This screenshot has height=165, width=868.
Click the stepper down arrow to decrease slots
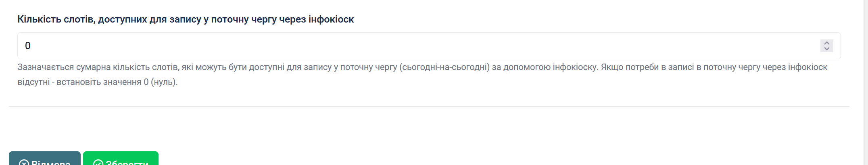point(826,49)
